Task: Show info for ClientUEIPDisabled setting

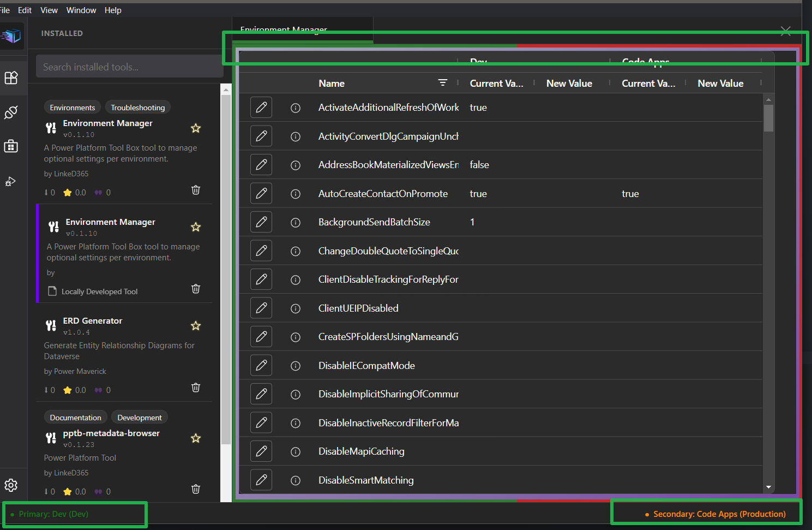Action: click(x=296, y=308)
